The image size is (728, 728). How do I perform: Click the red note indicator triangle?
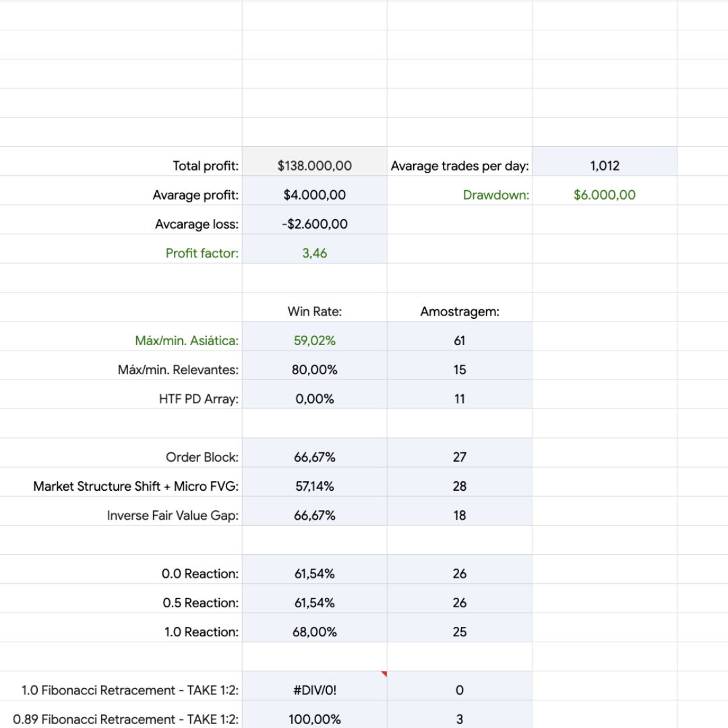click(384, 673)
